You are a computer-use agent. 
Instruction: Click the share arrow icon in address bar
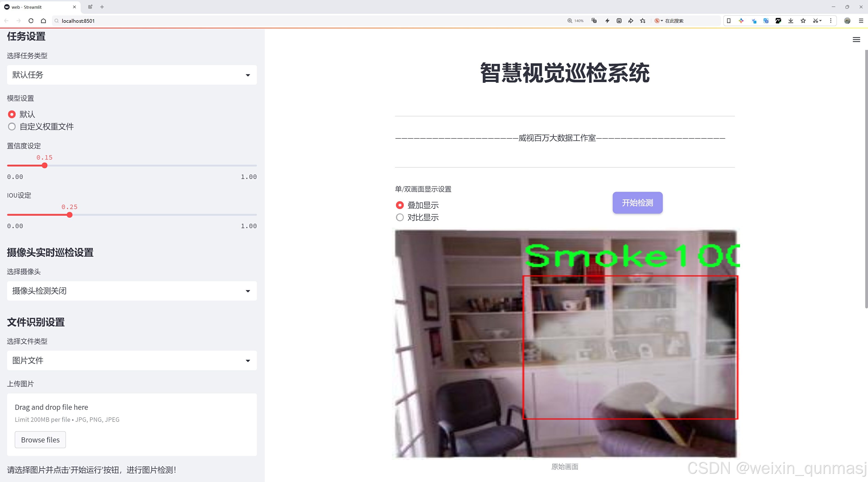pos(630,21)
